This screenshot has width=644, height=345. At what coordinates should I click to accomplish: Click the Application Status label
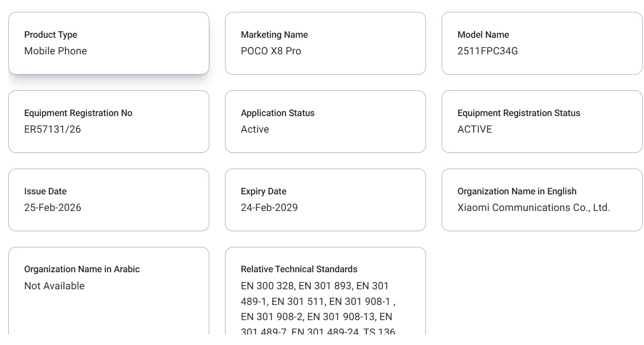(278, 113)
